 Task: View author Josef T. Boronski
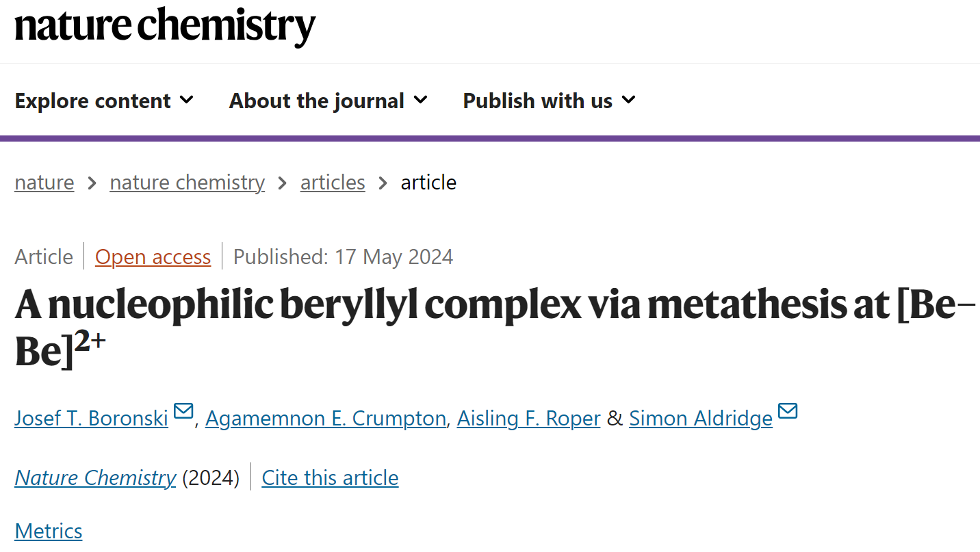pyautogui.click(x=91, y=418)
